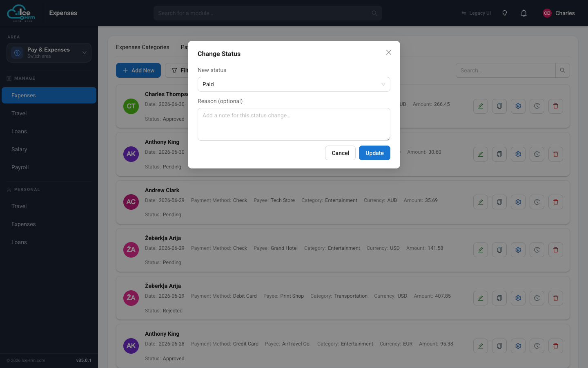588x368 pixels.
Task: Click the edit pencil icon for Andrew Clark's expense
Action: coord(481,202)
